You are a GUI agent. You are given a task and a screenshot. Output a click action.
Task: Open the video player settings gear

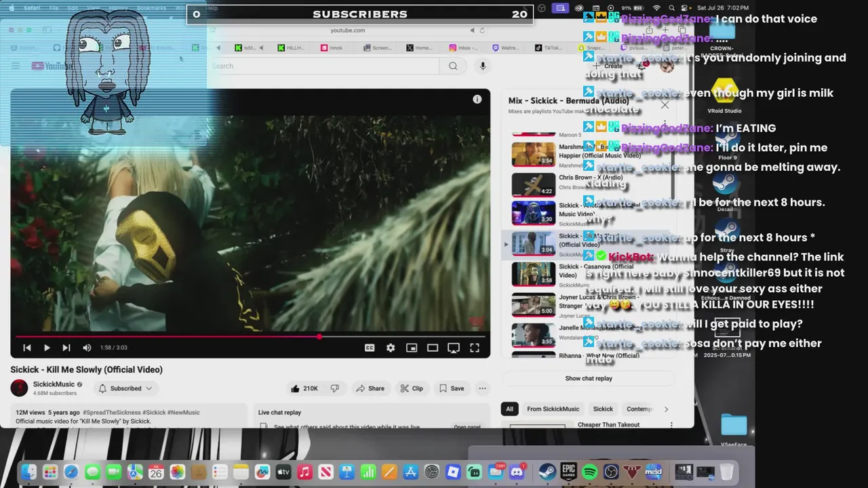click(x=391, y=348)
